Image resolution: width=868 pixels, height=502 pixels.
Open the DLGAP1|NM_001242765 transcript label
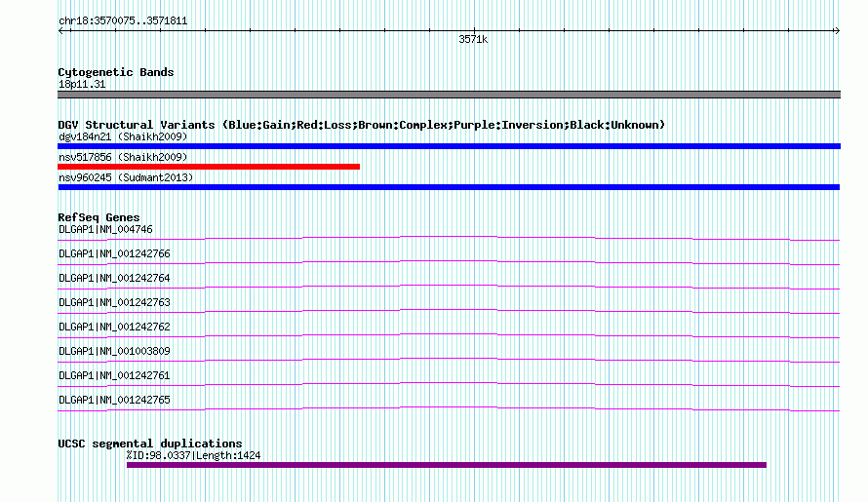pyautogui.click(x=114, y=400)
